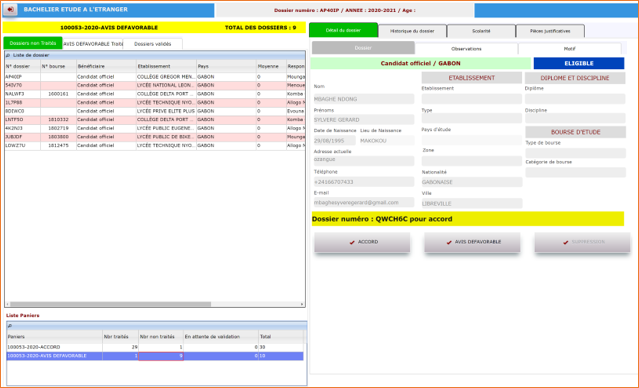Open the Dossiers non Traités tab

pos(33,43)
